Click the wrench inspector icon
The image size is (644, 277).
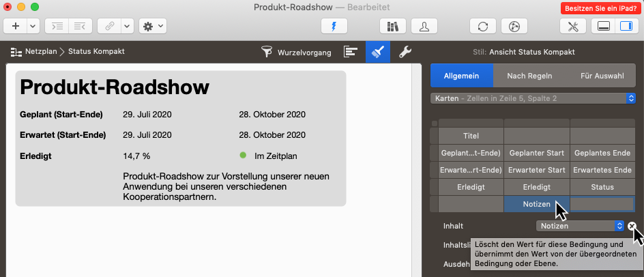point(405,52)
